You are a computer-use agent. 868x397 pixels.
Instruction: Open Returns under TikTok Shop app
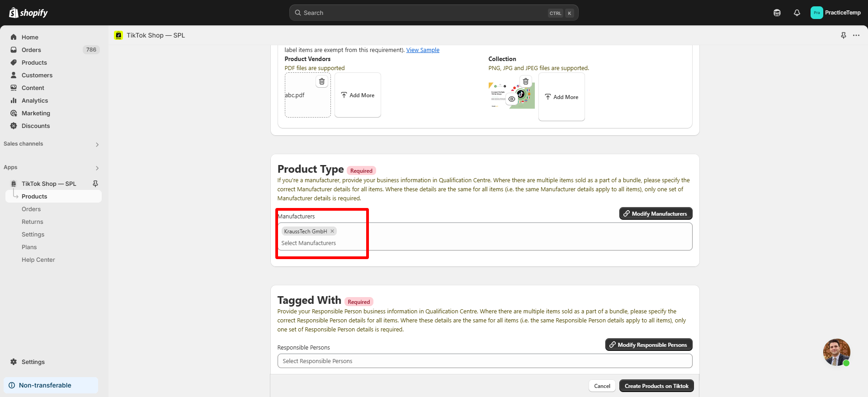tap(33, 222)
